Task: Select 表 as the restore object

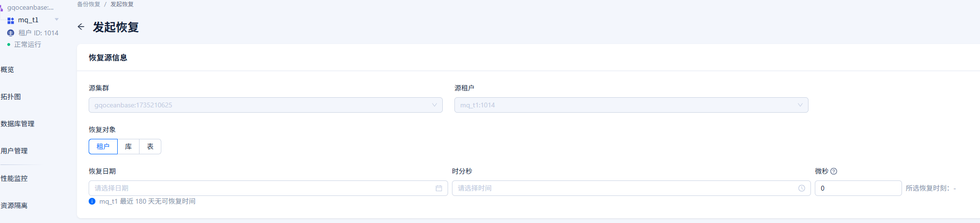Action: (x=150, y=147)
